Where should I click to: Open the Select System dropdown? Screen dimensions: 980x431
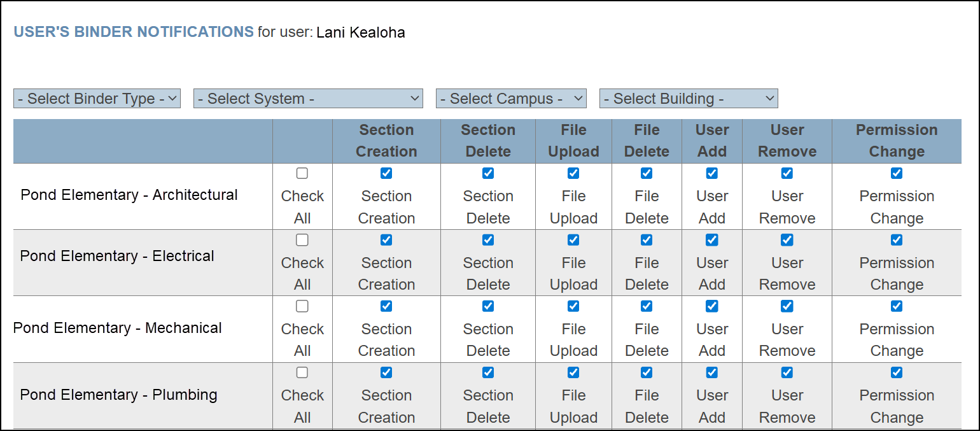coord(308,99)
